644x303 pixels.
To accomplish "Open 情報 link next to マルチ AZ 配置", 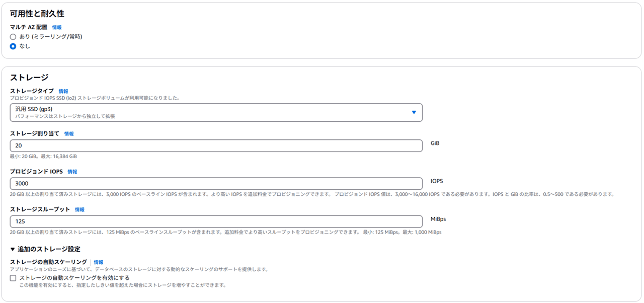I will pyautogui.click(x=57, y=28).
